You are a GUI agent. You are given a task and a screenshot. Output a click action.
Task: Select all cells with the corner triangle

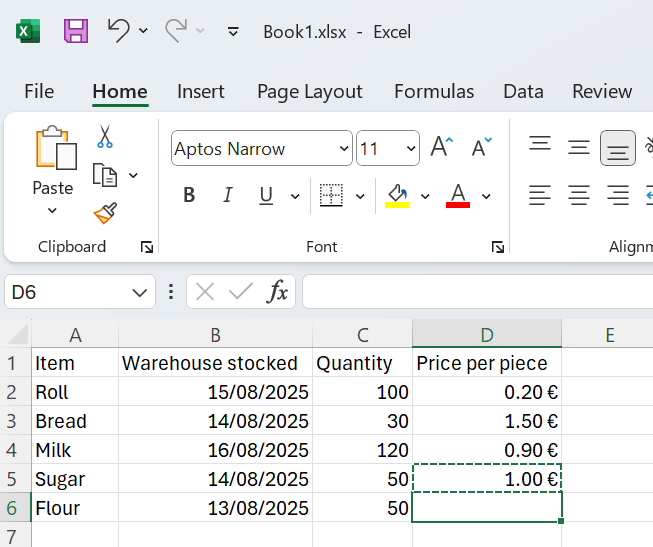point(17,334)
